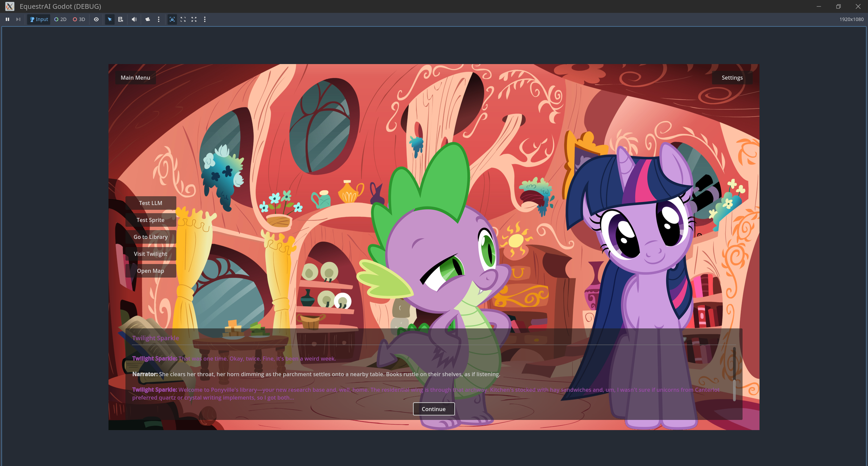This screenshot has width=868, height=466.
Task: Open the Settings button
Action: coord(732,78)
